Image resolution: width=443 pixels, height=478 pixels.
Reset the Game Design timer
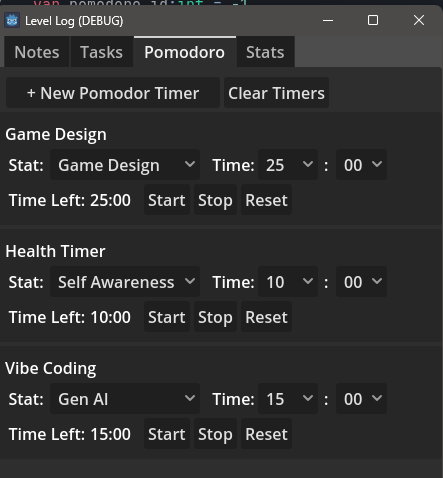point(266,200)
